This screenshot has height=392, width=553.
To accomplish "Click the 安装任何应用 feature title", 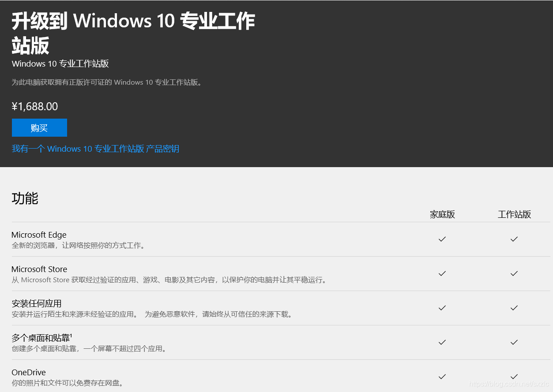I will [37, 303].
